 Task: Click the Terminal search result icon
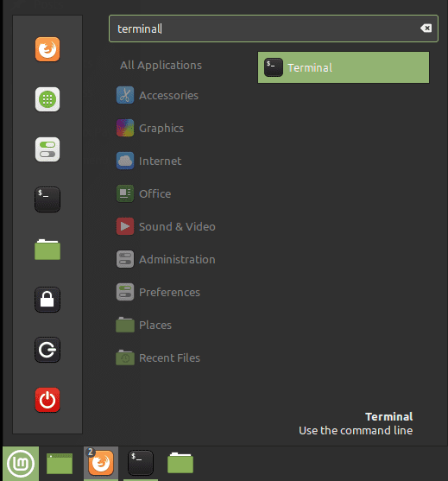pyautogui.click(x=274, y=67)
